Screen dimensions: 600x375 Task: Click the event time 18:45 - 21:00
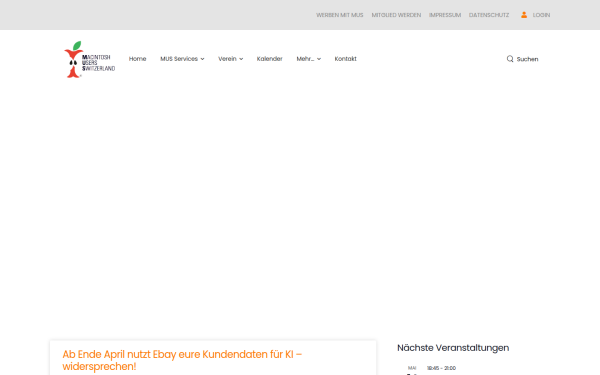[441, 368]
